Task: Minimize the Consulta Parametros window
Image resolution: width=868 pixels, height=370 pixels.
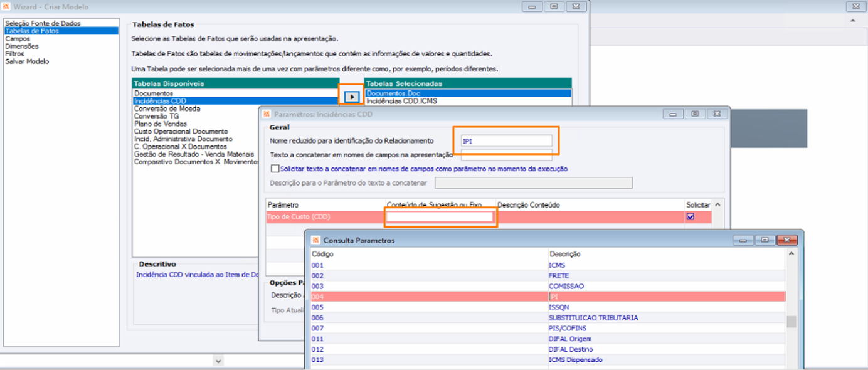Action: pyautogui.click(x=743, y=240)
